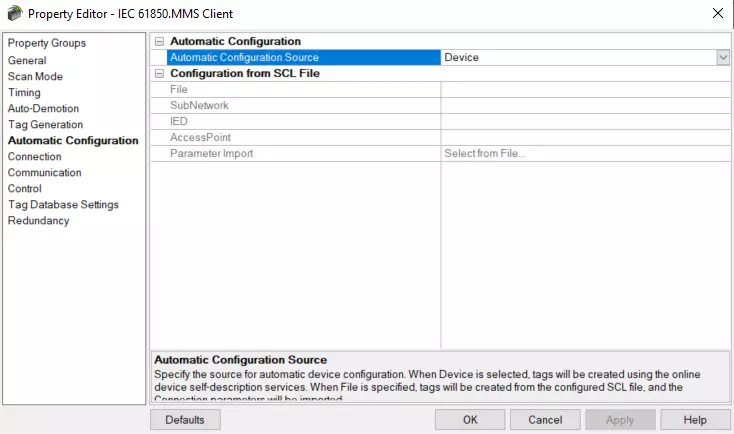This screenshot has height=434, width=734.
Task: Select the Automatic Configuration Source property row
Action: (304, 57)
